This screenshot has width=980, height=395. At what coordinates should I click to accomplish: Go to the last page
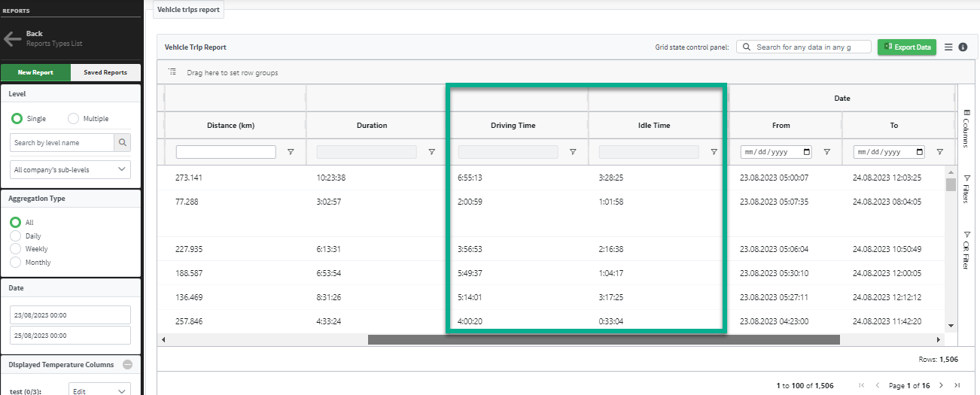coord(957,385)
